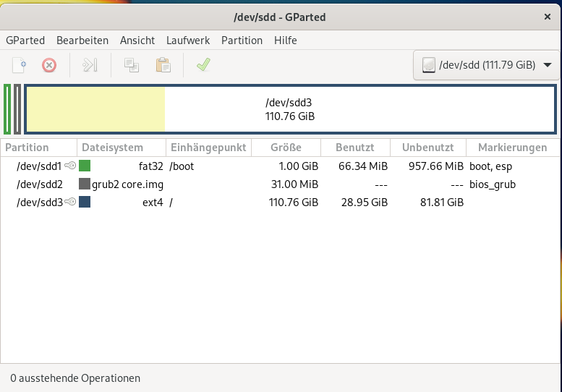
Task: Open the GParted menu
Action: point(25,41)
